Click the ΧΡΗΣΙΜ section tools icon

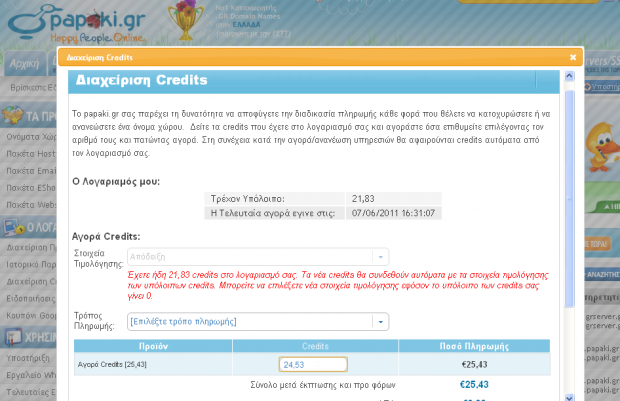tap(13, 337)
